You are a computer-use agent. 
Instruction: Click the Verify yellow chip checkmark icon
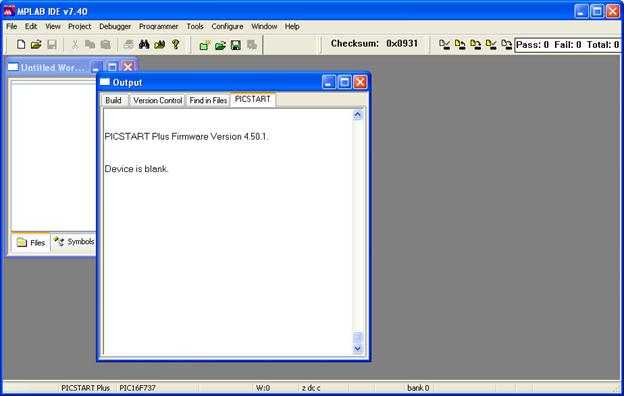pyautogui.click(x=491, y=45)
